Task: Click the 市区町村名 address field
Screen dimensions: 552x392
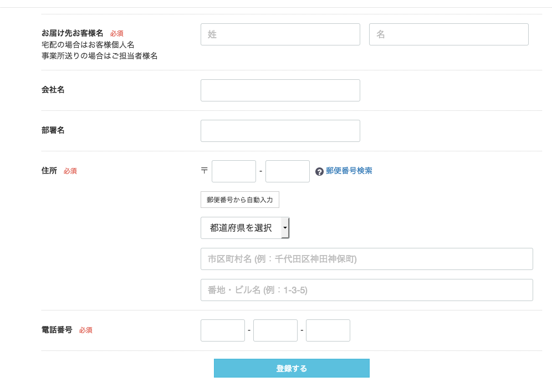Action: click(x=366, y=259)
